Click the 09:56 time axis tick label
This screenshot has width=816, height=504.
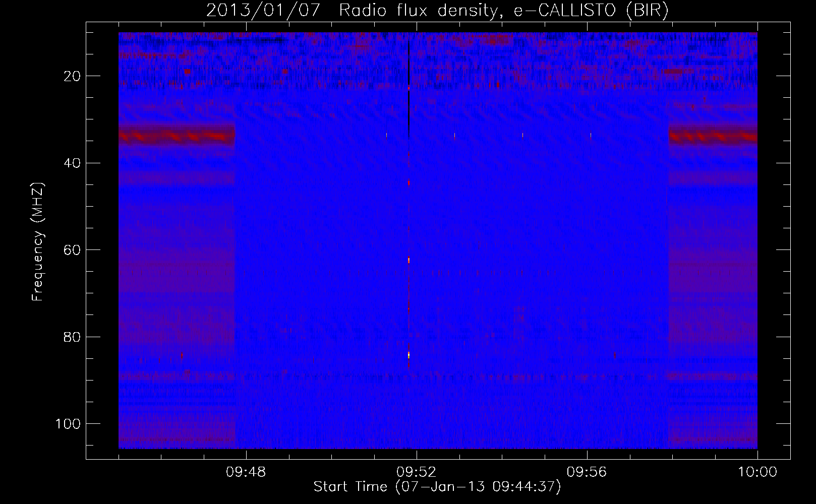click(587, 472)
